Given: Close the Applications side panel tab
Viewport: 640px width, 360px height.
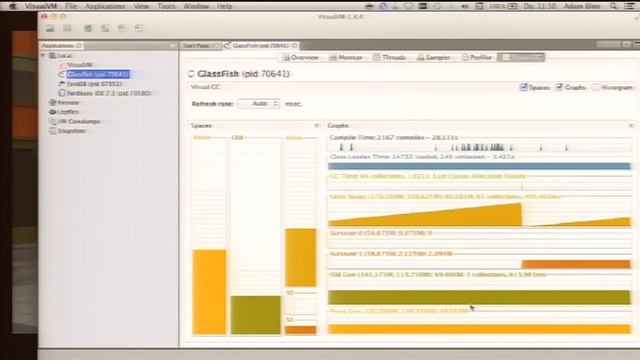Looking at the screenshot, I should point(79,45).
